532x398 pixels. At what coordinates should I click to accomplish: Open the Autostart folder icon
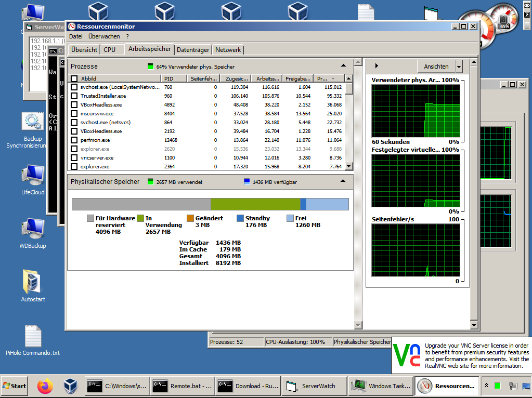tap(32, 283)
